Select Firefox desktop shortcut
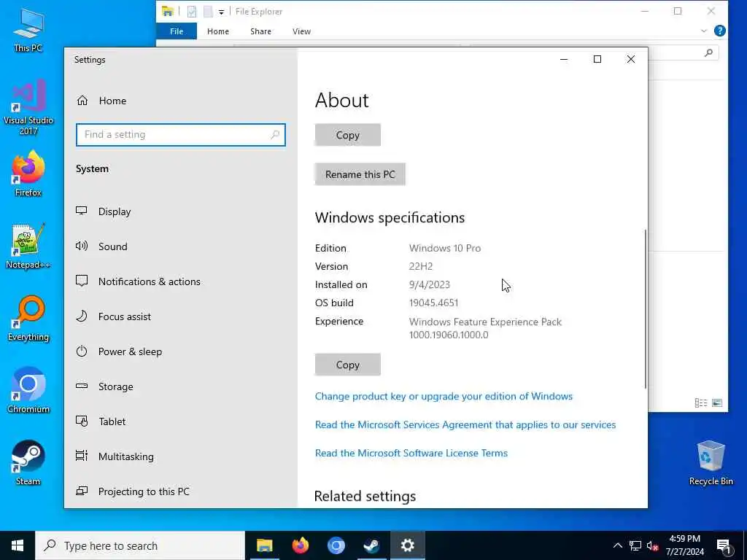The width and height of the screenshot is (747, 560). pyautogui.click(x=28, y=174)
